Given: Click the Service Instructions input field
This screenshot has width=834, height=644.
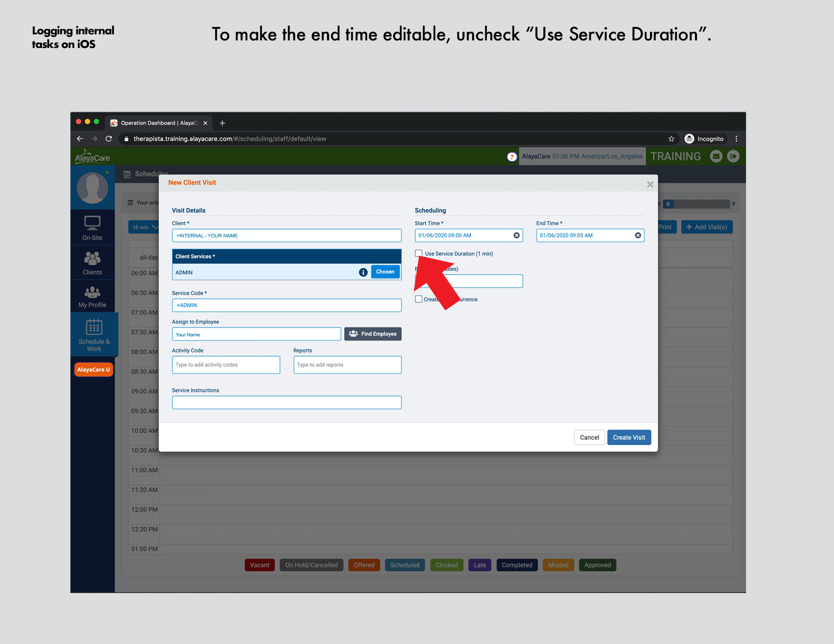Looking at the screenshot, I should tap(287, 402).
